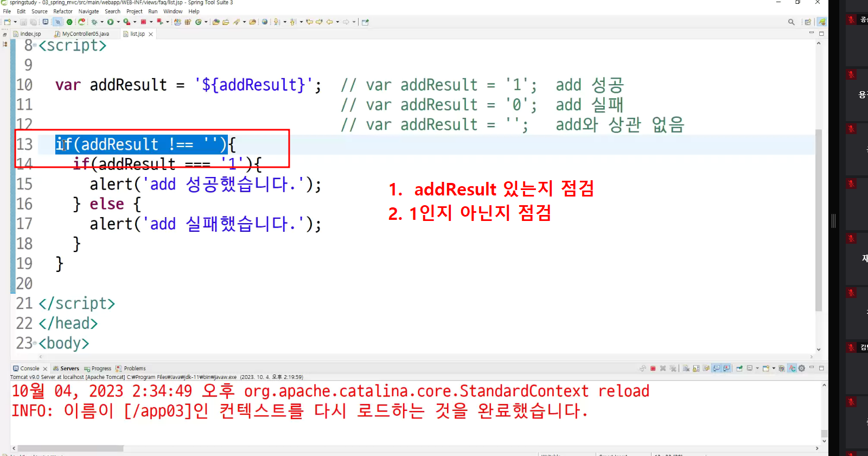Click the Open Perspective icon
Image resolution: width=868 pixels, height=456 pixels.
808,22
